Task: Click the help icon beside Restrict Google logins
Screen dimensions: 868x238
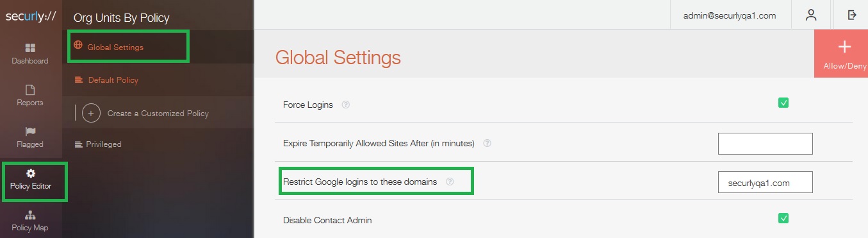Action: click(450, 182)
